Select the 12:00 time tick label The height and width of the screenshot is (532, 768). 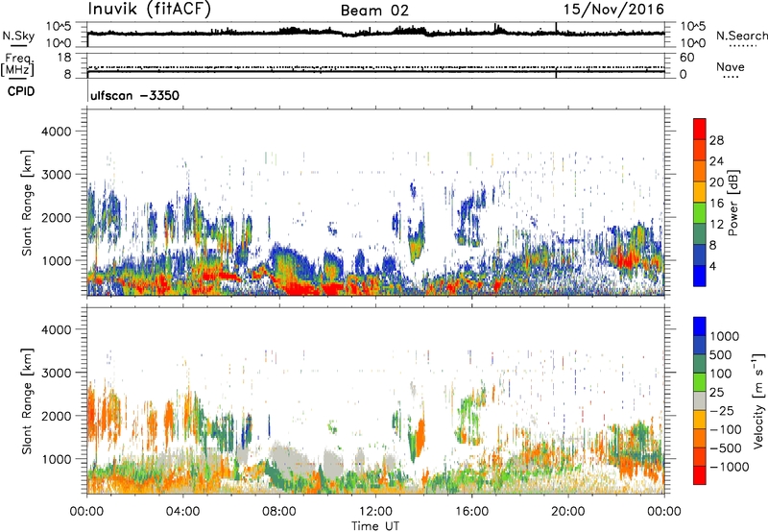coord(375,512)
